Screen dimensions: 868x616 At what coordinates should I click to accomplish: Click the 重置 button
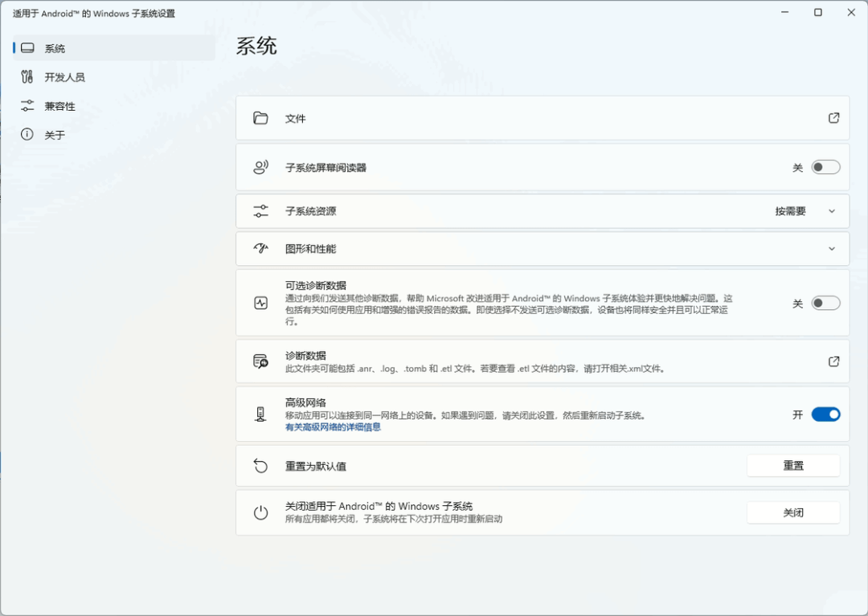point(793,466)
